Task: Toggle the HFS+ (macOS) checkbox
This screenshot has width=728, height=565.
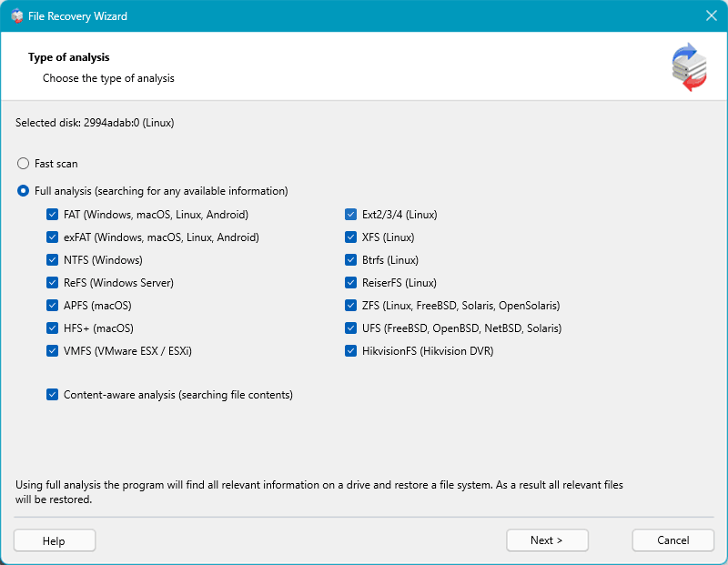Action: tap(52, 328)
